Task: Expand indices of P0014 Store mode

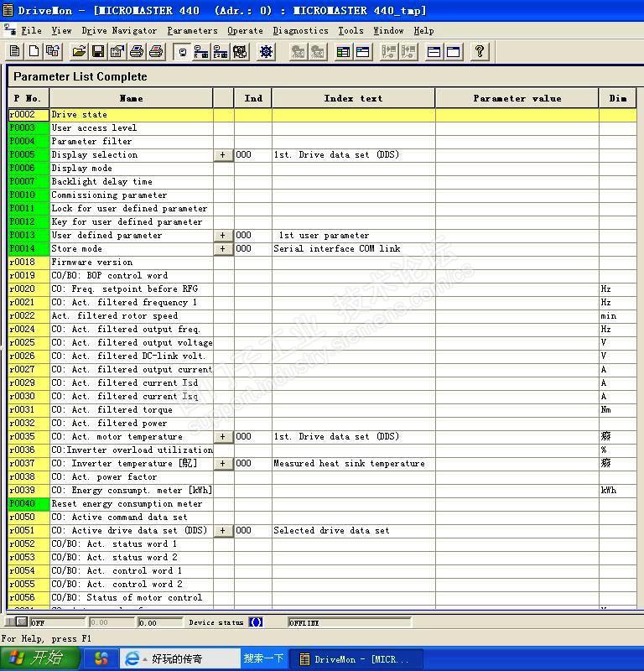Action: [223, 248]
